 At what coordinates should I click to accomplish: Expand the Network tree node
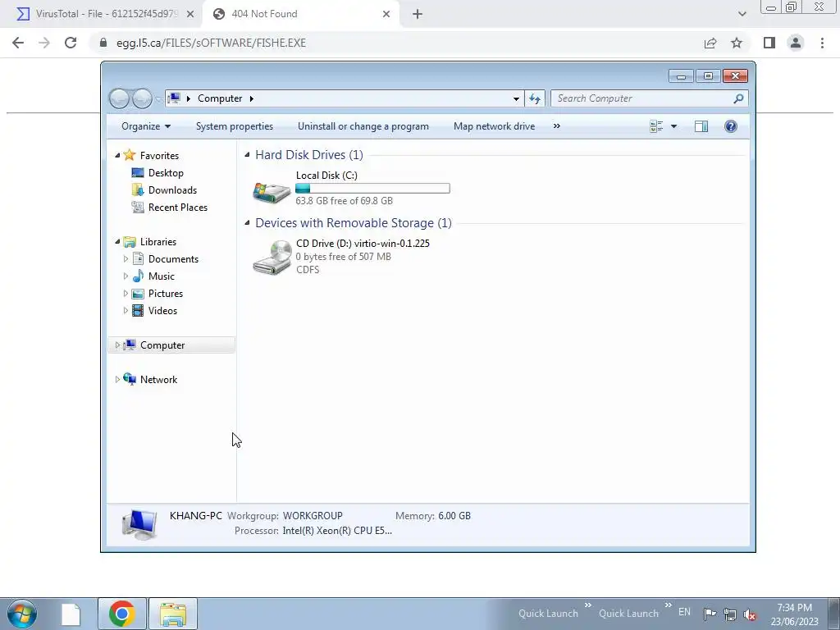coord(117,379)
